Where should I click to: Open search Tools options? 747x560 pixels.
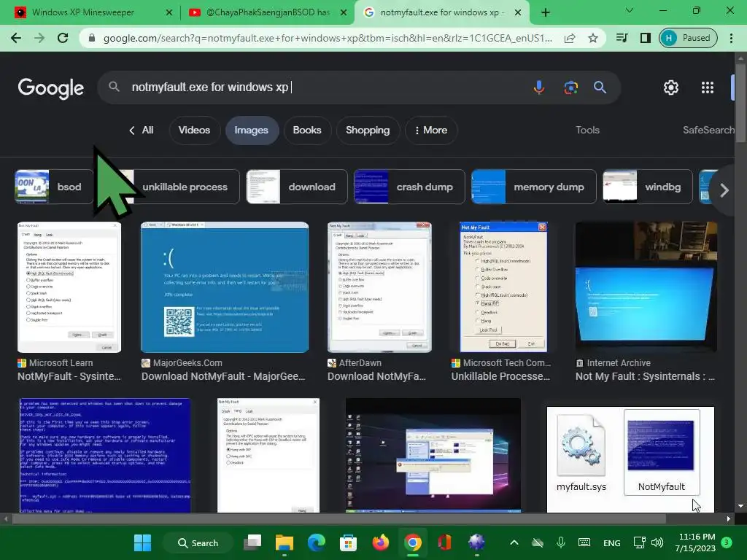point(587,130)
